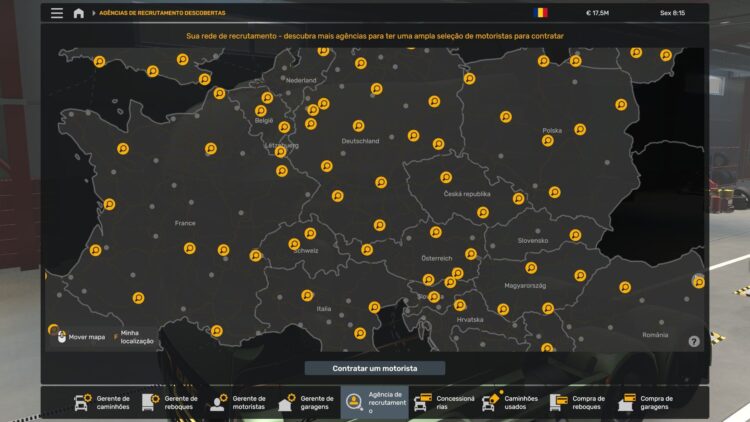Viewport: 750px width, 422px height.
Task: Select agency marker above Hrvatska label
Action: (x=460, y=305)
